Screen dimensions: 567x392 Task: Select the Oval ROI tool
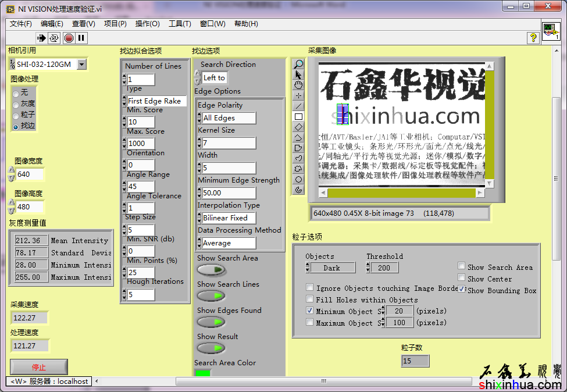299,179
